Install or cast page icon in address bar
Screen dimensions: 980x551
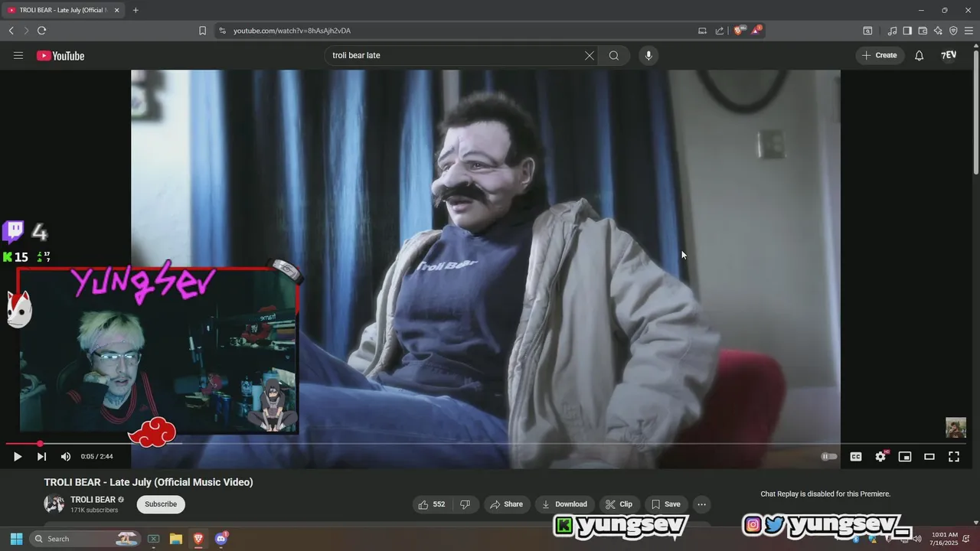(x=702, y=31)
